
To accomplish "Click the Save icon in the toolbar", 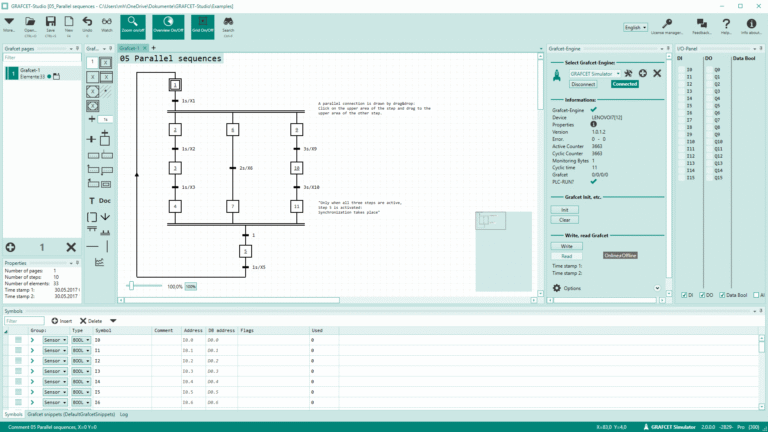I will tap(50, 23).
